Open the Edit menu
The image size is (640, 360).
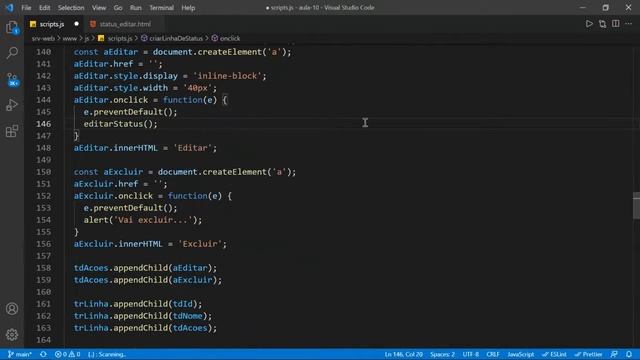point(44,8)
